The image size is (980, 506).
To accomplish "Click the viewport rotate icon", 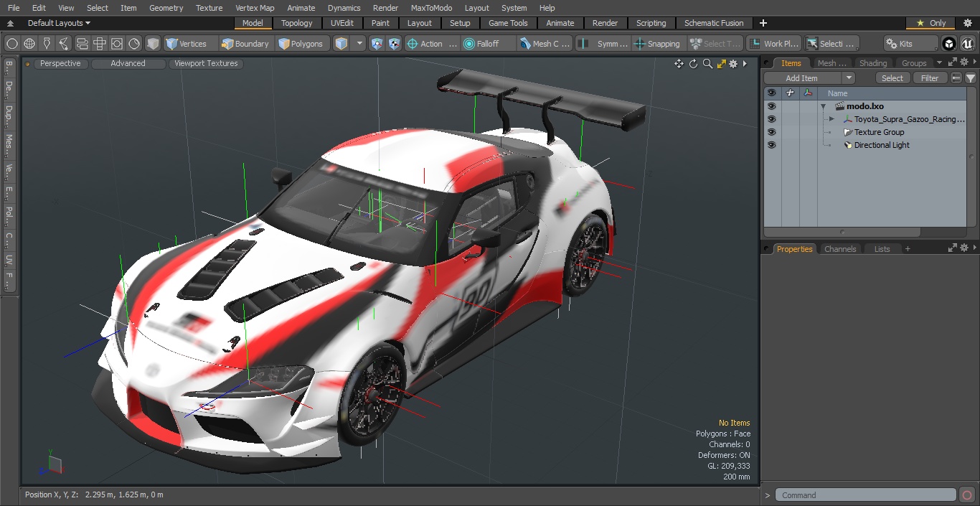I will click(693, 64).
